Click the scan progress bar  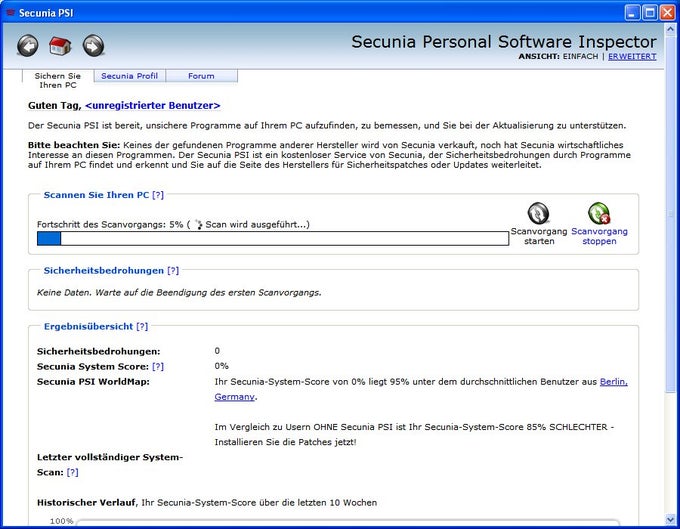pos(273,238)
